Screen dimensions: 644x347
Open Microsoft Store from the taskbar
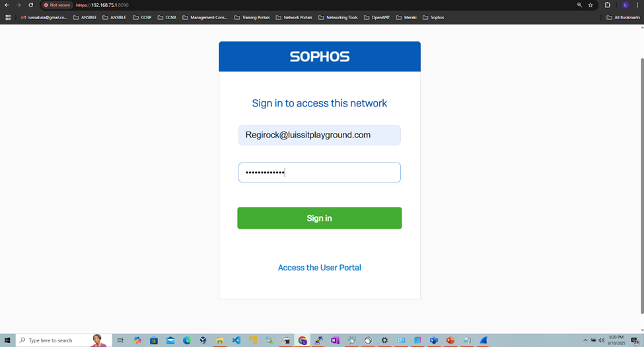pyautogui.click(x=154, y=340)
